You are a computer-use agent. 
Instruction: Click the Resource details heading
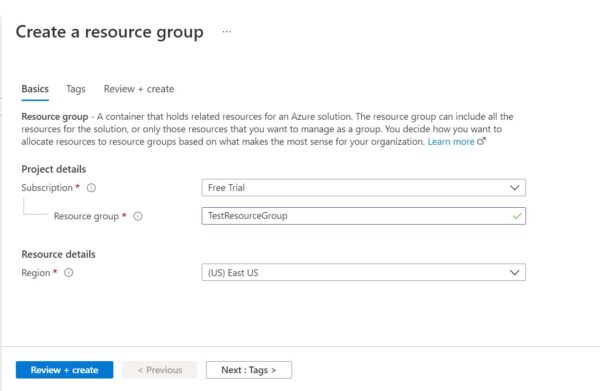58,254
